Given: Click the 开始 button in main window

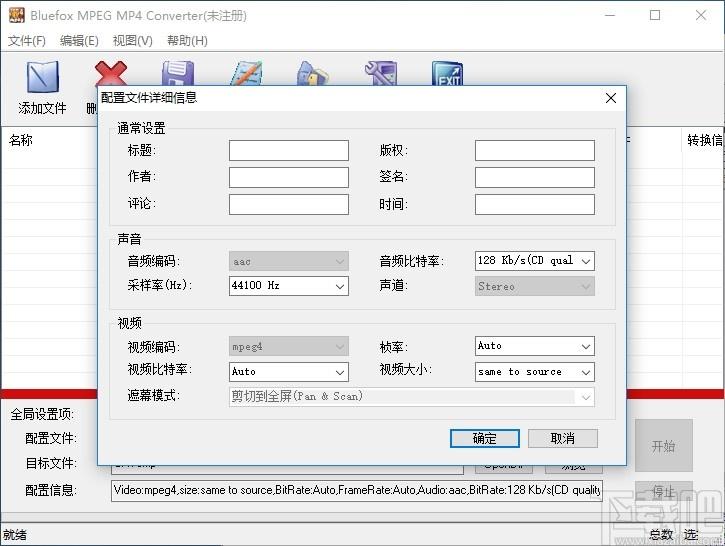Looking at the screenshot, I should pyautogui.click(x=664, y=446).
